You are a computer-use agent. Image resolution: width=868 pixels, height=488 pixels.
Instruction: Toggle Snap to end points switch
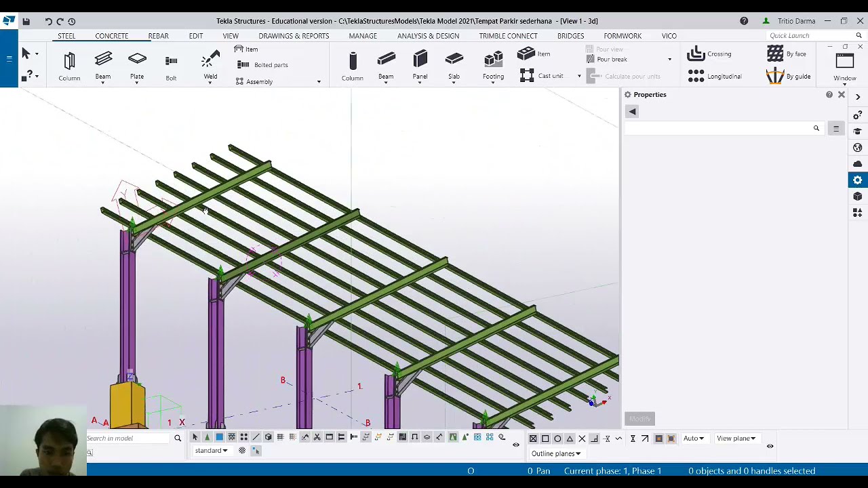(x=545, y=439)
